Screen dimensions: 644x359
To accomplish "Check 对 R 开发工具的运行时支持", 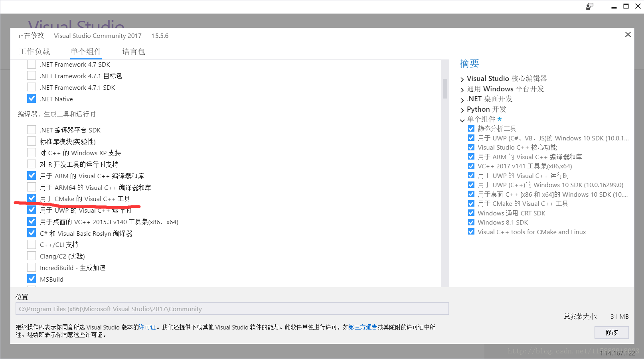I will tap(32, 164).
